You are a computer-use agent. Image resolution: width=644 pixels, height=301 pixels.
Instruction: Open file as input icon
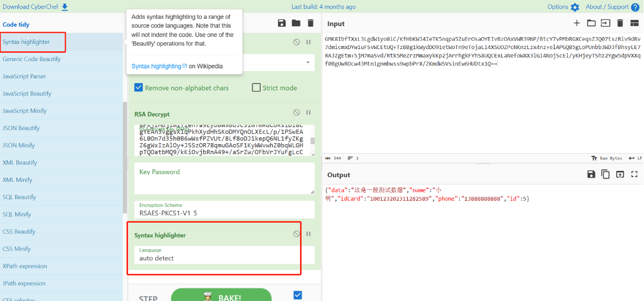[x=605, y=23]
